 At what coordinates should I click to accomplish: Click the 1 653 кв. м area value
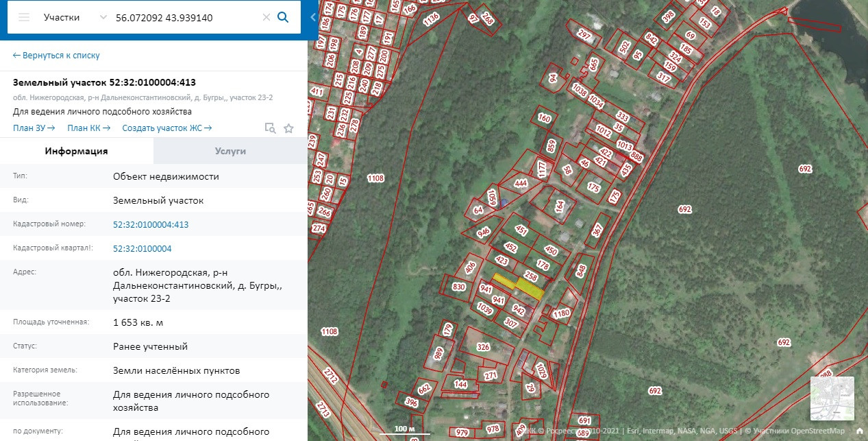[138, 322]
